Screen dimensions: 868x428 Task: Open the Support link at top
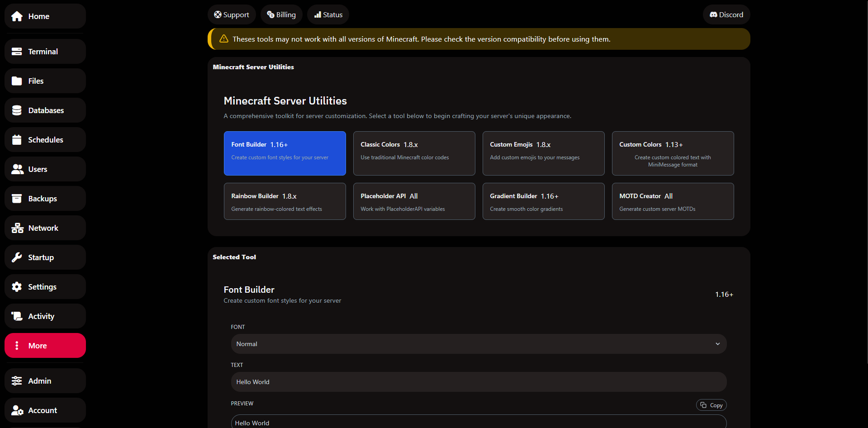tap(232, 14)
